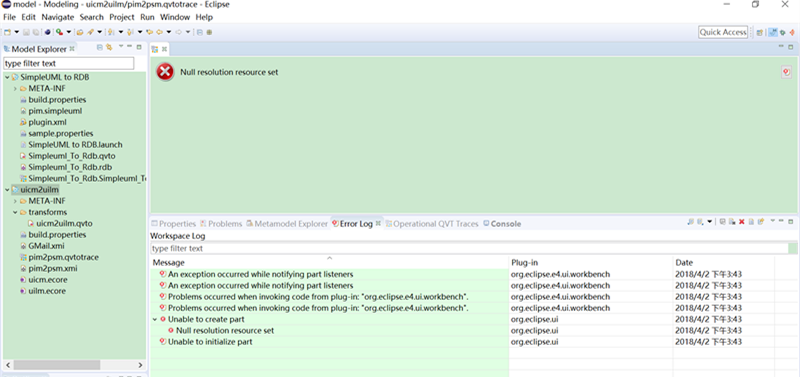Collapse the uicm2uilm project node
The height and width of the screenshot is (377, 800).
(x=7, y=190)
